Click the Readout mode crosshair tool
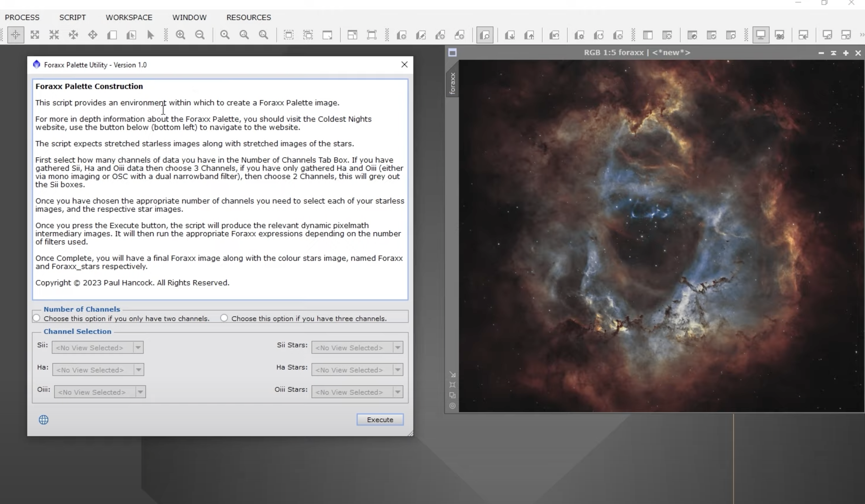865x504 pixels. point(16,35)
